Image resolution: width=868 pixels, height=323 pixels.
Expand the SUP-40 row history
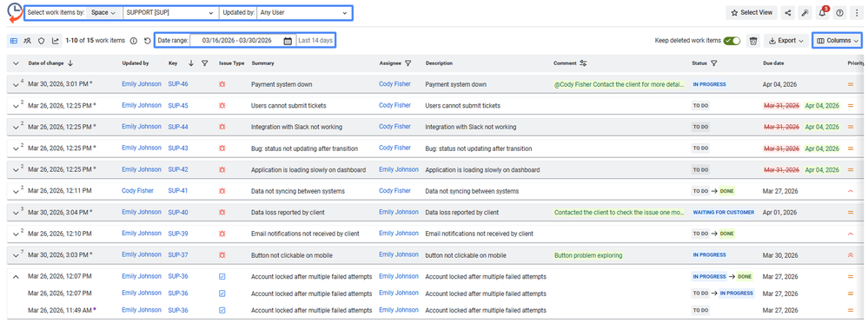(16, 213)
